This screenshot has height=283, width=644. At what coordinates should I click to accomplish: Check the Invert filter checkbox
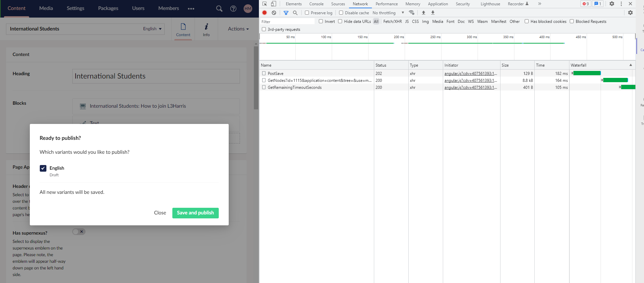coord(321,21)
